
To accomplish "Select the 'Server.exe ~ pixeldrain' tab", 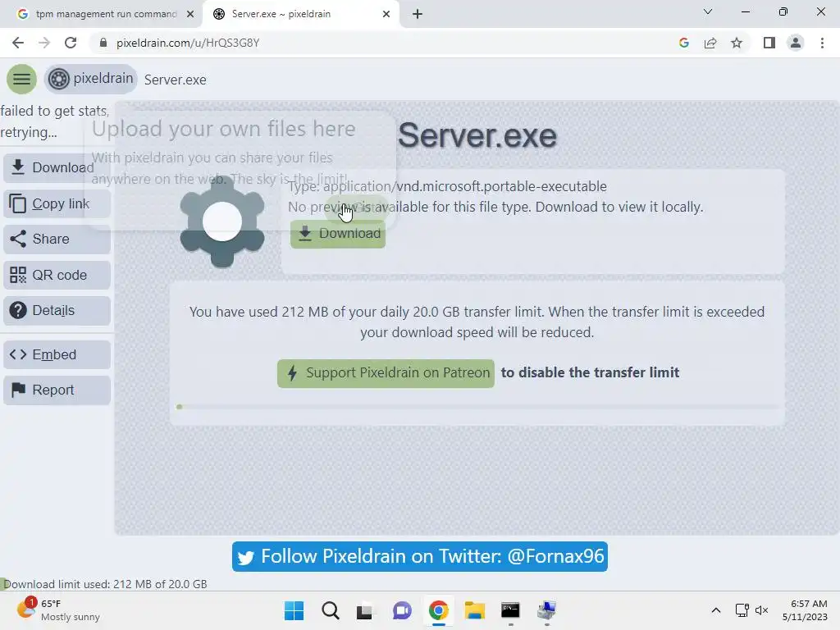I will point(301,14).
